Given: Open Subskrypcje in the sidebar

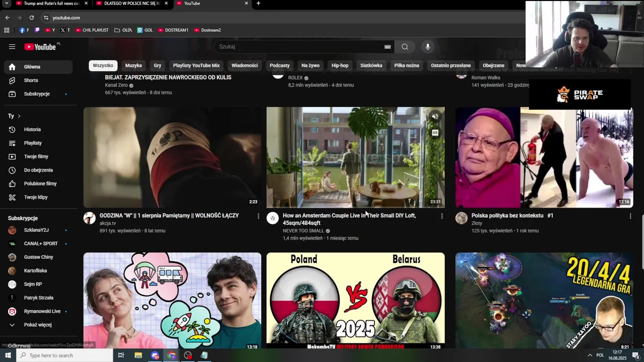Looking at the screenshot, I should pyautogui.click(x=38, y=94).
